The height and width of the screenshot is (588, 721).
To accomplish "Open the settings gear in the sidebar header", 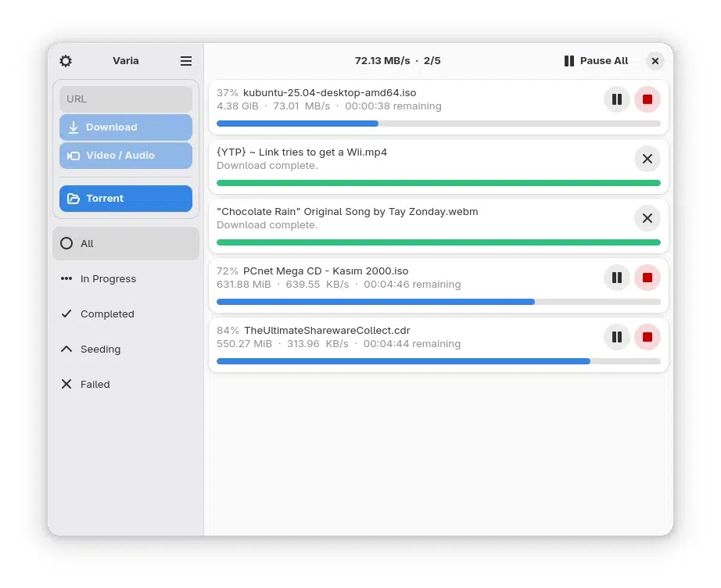I will click(x=66, y=61).
